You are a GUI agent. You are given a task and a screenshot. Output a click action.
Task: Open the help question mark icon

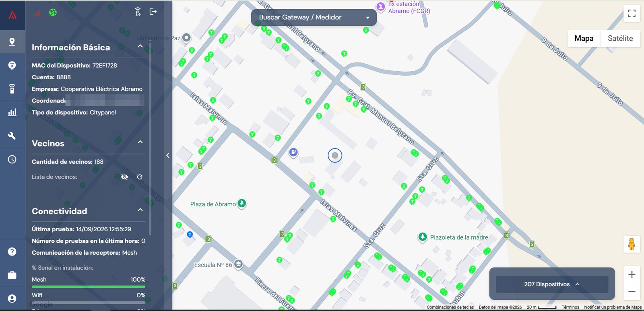click(12, 251)
